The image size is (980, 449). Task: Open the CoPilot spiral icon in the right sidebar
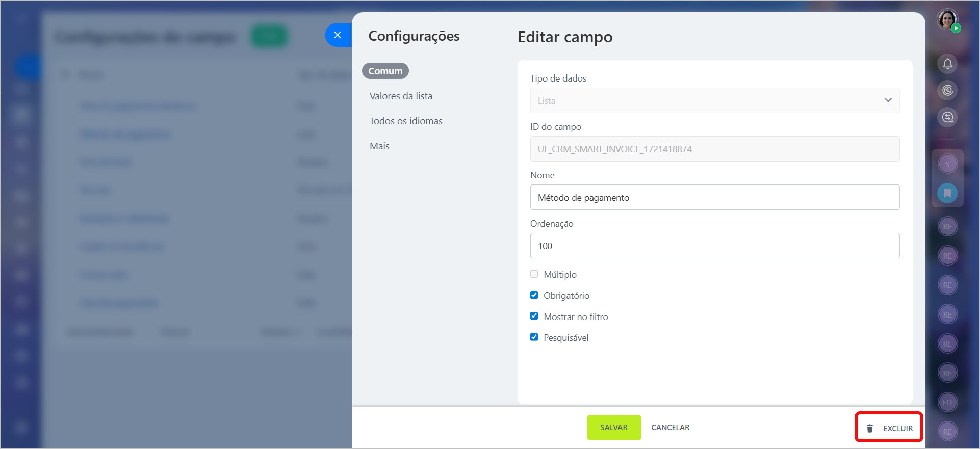pos(947,90)
